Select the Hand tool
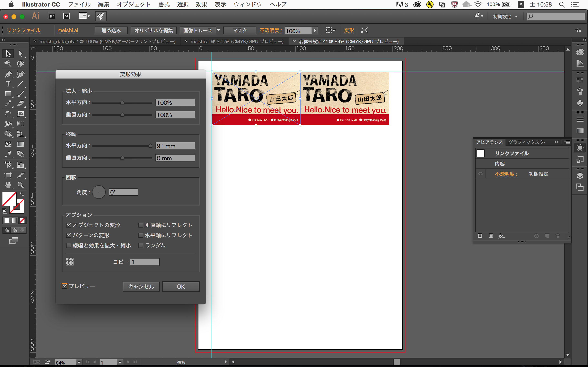 [x=8, y=185]
